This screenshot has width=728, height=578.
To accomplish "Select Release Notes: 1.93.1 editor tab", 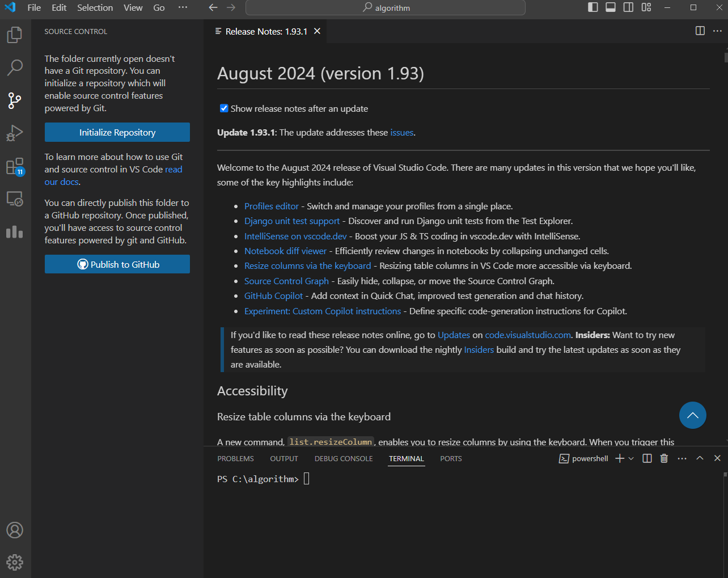I will (265, 31).
